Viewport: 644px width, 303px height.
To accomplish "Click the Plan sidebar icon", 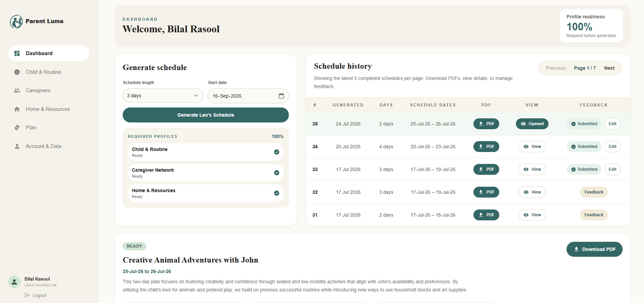I will coord(17,128).
